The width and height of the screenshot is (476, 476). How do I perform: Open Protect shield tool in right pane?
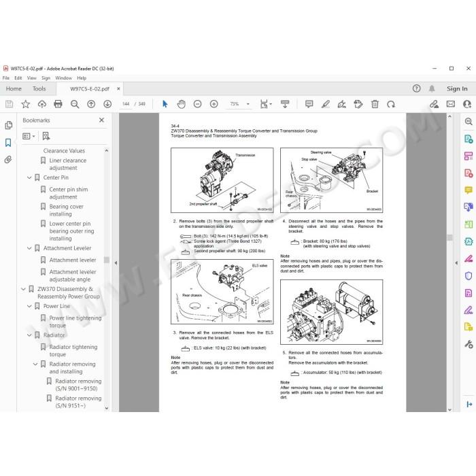[469, 276]
